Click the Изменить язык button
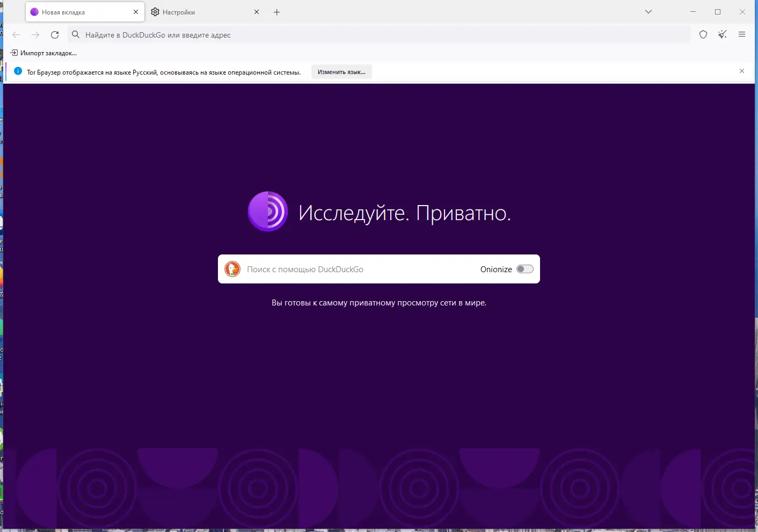The height and width of the screenshot is (532, 758). pyautogui.click(x=341, y=72)
